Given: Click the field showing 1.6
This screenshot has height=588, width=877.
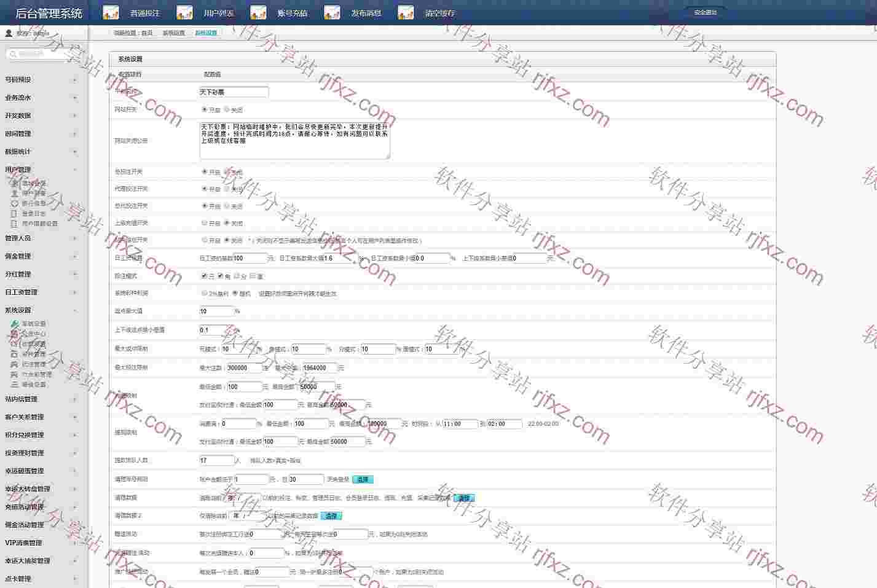Looking at the screenshot, I should [340, 258].
